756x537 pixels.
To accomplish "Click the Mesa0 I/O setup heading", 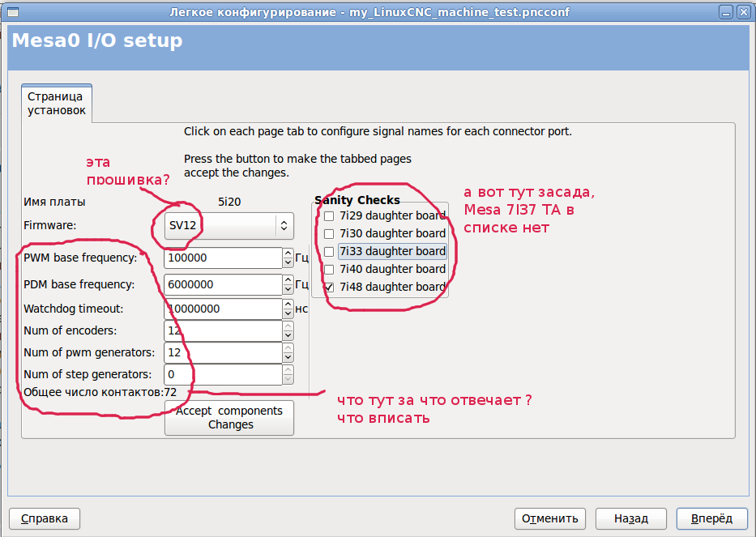I will tap(97, 40).
